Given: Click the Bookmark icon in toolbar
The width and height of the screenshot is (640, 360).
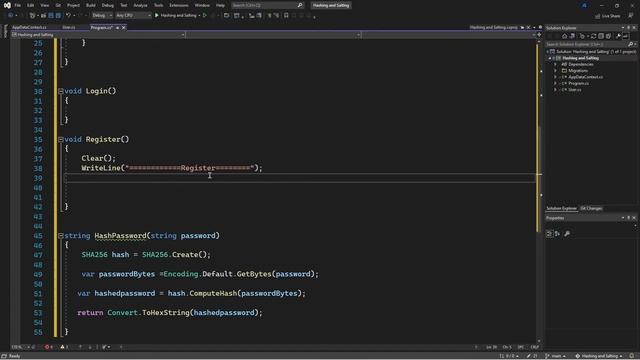Looking at the screenshot, I should pos(286,16).
